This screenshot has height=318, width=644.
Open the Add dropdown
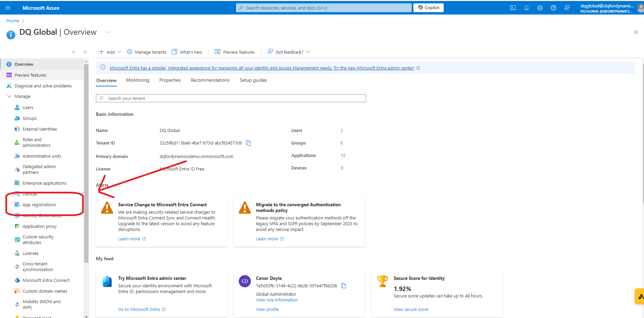point(110,52)
